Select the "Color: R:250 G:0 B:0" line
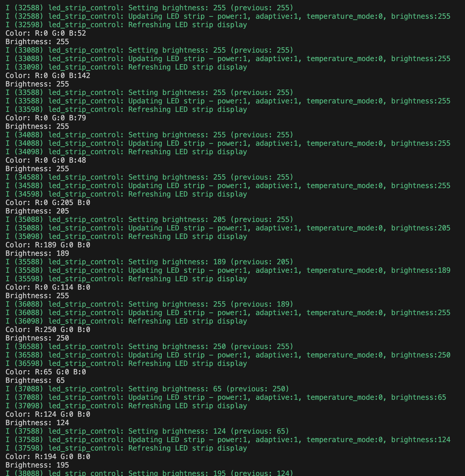Image resolution: width=465 pixels, height=476 pixels. pos(48,330)
